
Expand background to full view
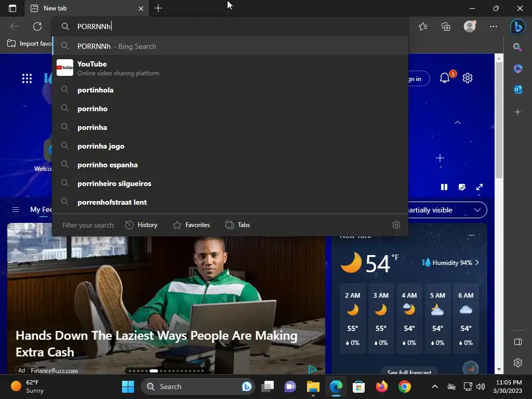coord(480,187)
